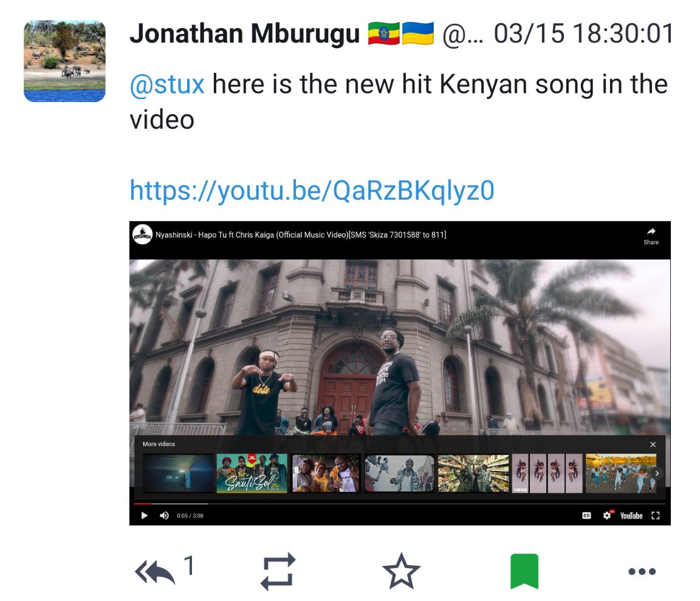
Task: Click the post timestamp 03/15 18:30:01
Action: click(x=583, y=33)
